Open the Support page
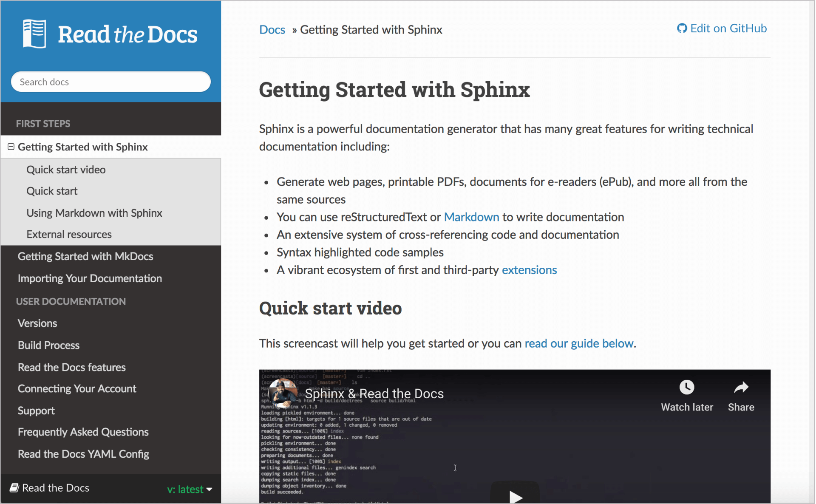The width and height of the screenshot is (816, 504). coord(36,411)
